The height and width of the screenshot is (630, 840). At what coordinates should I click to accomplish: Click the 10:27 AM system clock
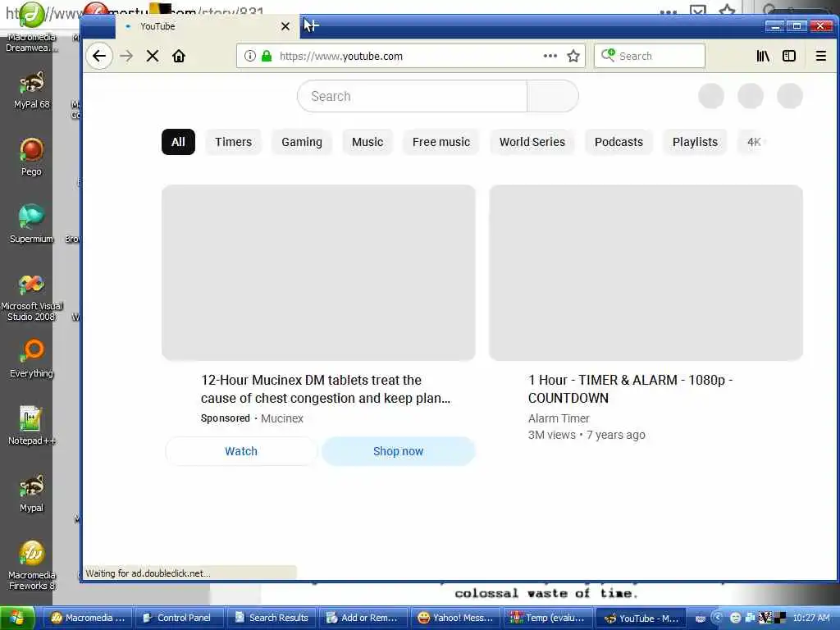(811, 618)
